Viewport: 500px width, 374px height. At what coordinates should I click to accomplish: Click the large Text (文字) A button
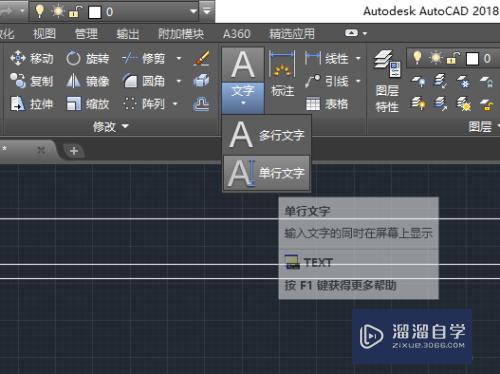tap(243, 65)
